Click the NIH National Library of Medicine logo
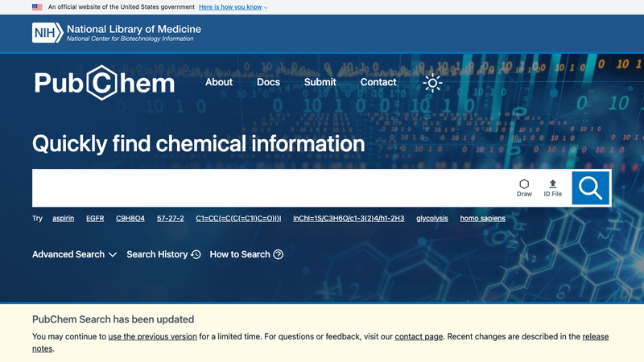644x362 pixels. pos(117,33)
